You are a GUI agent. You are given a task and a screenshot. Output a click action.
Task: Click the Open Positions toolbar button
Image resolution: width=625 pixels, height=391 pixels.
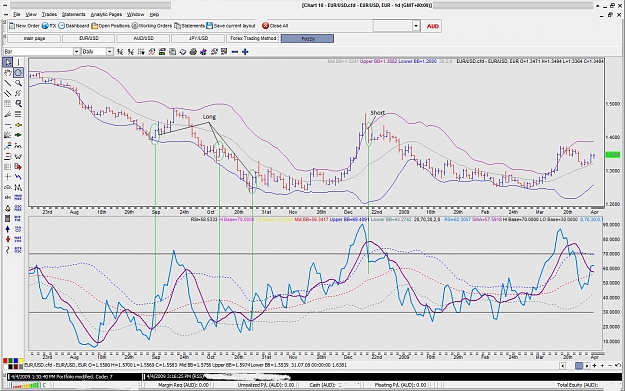[x=110, y=26]
